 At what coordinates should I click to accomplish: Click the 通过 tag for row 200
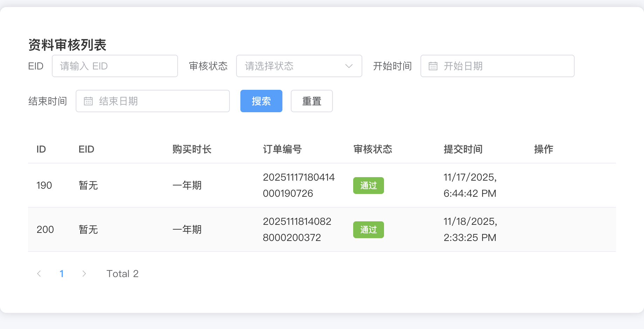368,230
